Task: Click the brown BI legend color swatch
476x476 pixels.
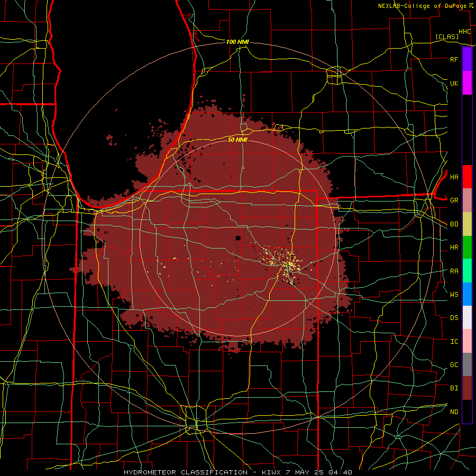Action: (x=467, y=388)
